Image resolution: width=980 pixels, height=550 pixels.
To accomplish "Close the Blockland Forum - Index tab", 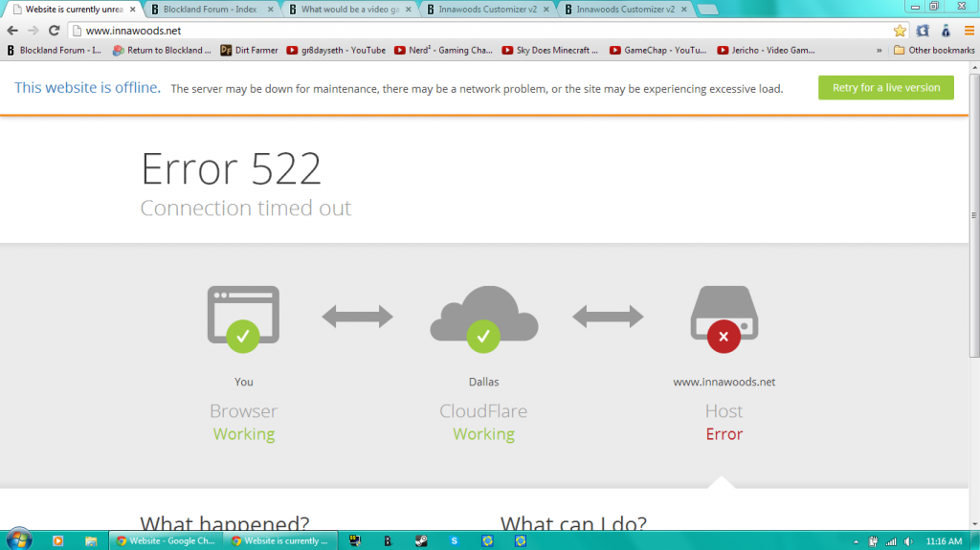I will coord(270,10).
